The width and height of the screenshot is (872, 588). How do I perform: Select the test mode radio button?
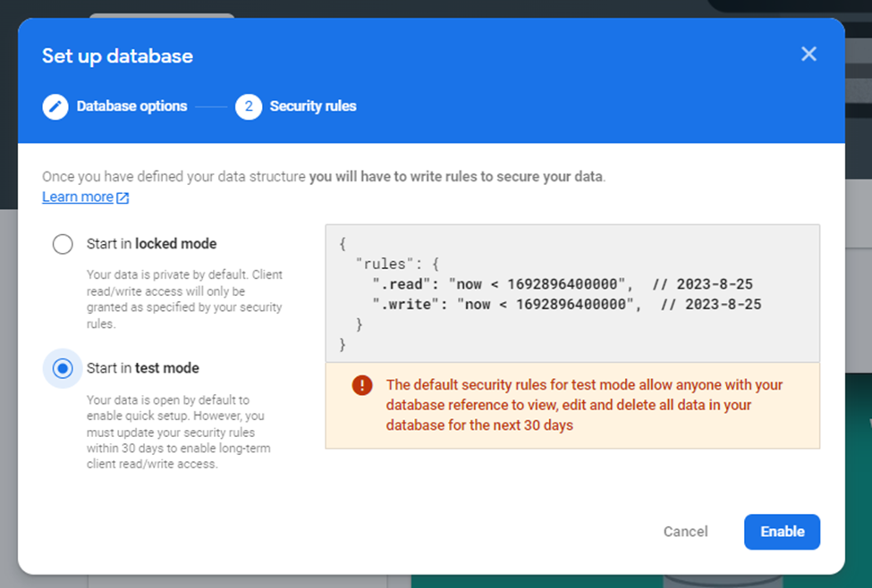(63, 368)
